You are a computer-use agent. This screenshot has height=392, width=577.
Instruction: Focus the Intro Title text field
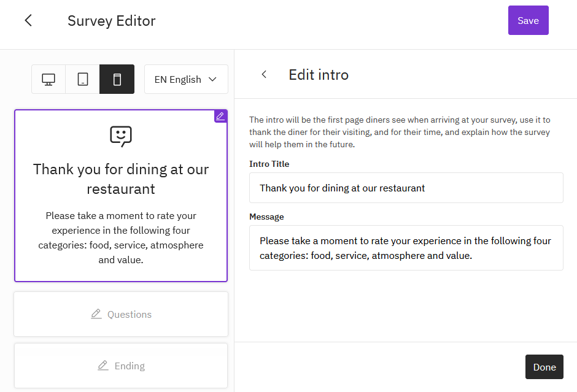(406, 188)
